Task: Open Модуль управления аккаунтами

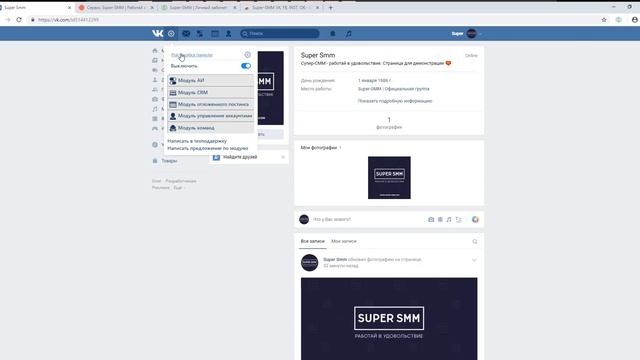Action: [211, 116]
